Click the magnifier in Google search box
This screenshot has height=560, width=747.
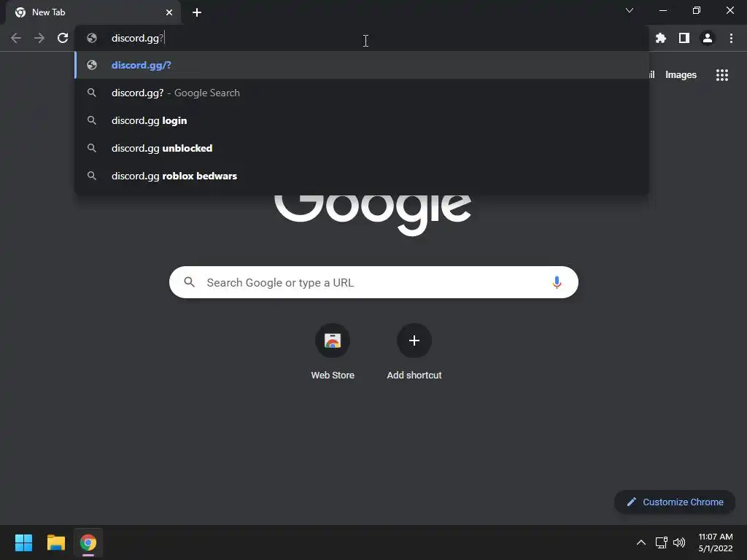[189, 282]
